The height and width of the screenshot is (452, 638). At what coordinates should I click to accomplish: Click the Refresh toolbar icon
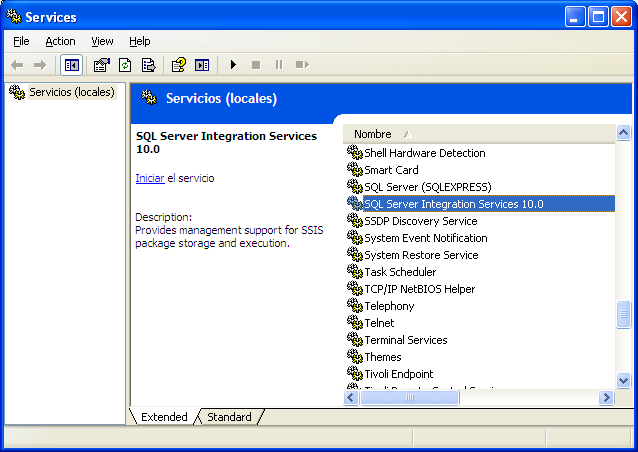click(125, 65)
